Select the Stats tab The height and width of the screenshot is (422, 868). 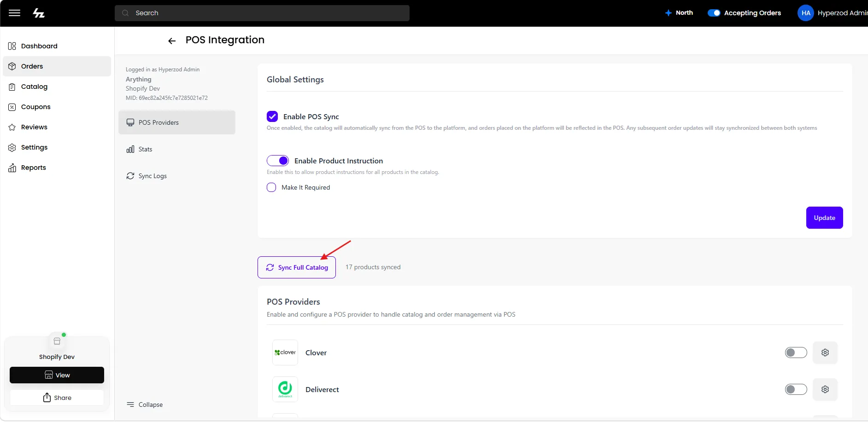[x=177, y=149]
